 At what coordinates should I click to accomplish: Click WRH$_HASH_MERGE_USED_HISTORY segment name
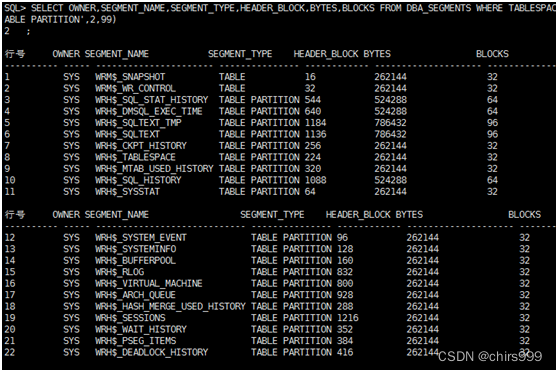point(170,306)
